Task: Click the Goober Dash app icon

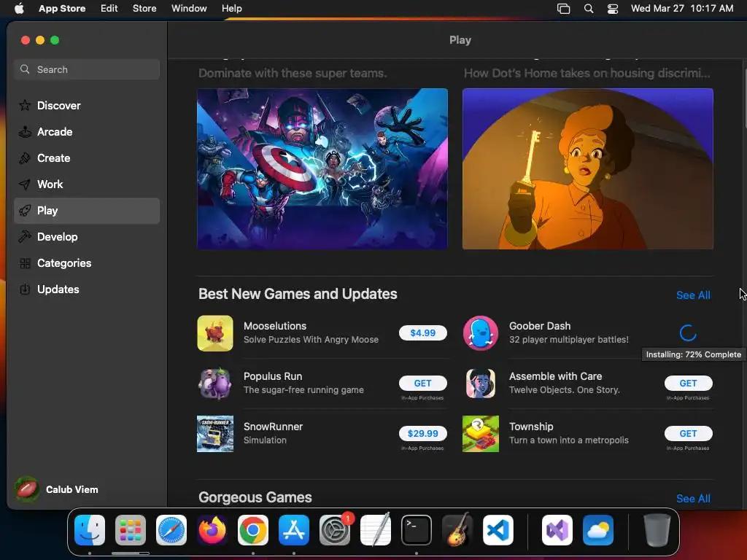Action: pos(481,333)
